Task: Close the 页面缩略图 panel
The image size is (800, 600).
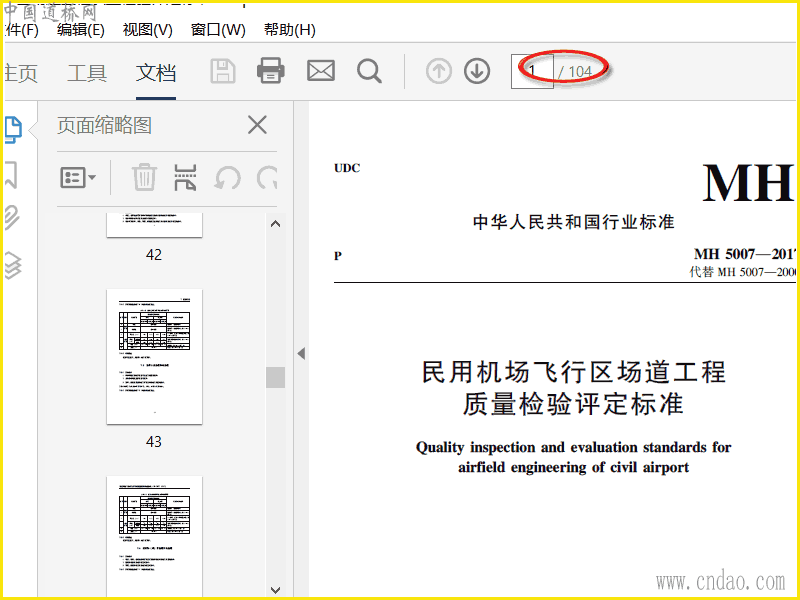Action: [x=257, y=125]
